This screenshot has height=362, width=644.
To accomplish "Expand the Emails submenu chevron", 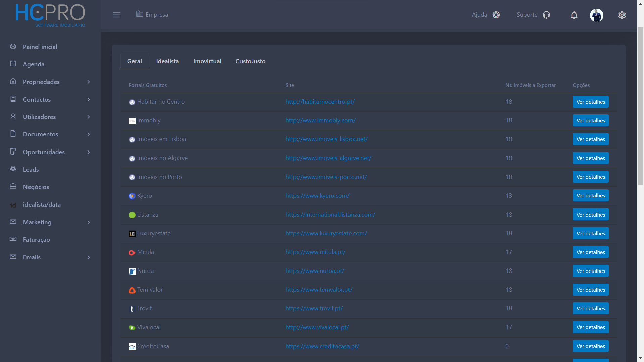I will pos(89,257).
